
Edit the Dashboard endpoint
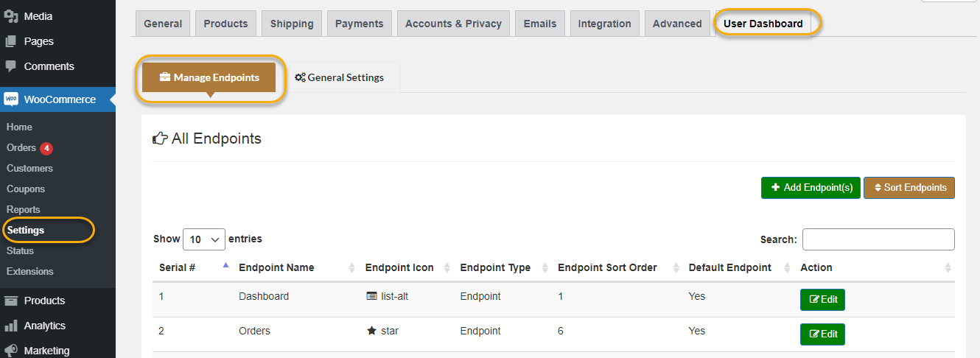(822, 300)
